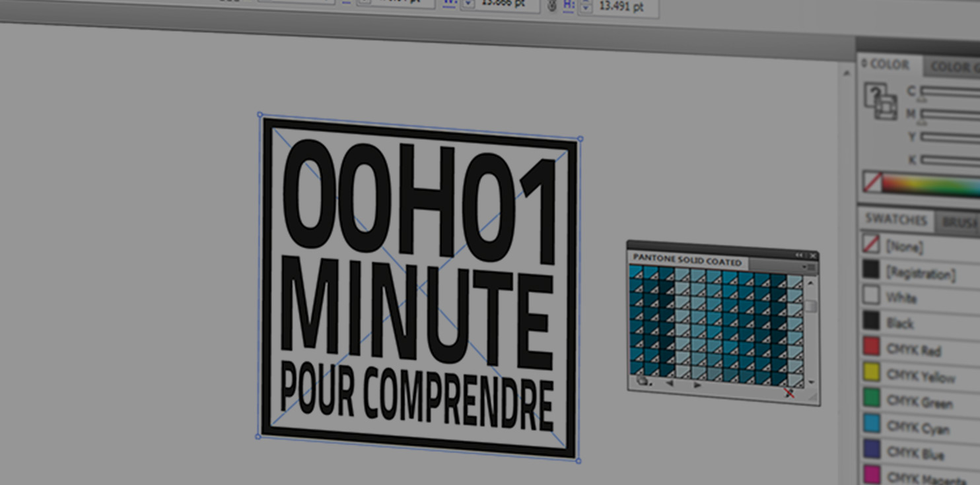Select the CMYK Cyan swatch
The width and height of the screenshot is (980, 485).
coord(917,428)
